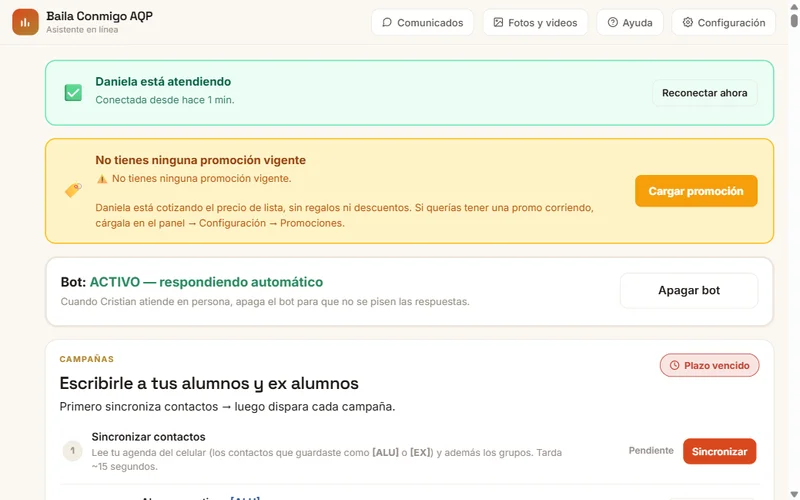Viewport: 800px width, 500px height.
Task: Click the orange Baila Conmigo AQP logo icon
Action: click(x=26, y=22)
